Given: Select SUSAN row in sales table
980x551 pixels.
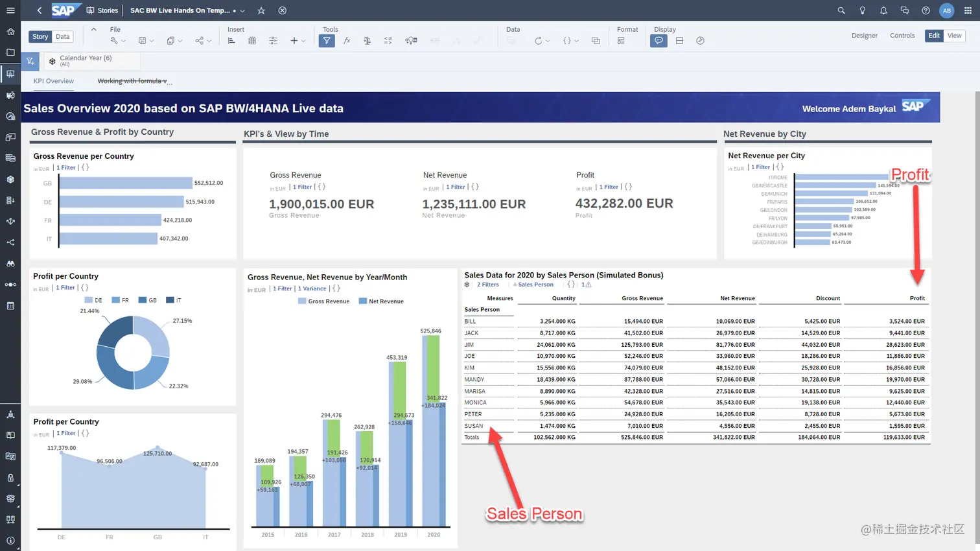Looking at the screenshot, I should click(696, 426).
